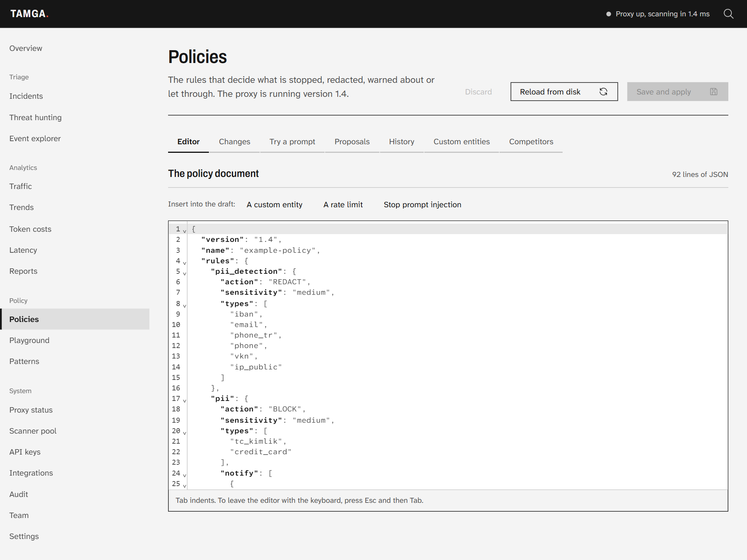Fold the object at line 25
The height and width of the screenshot is (560, 747).
[184, 486]
